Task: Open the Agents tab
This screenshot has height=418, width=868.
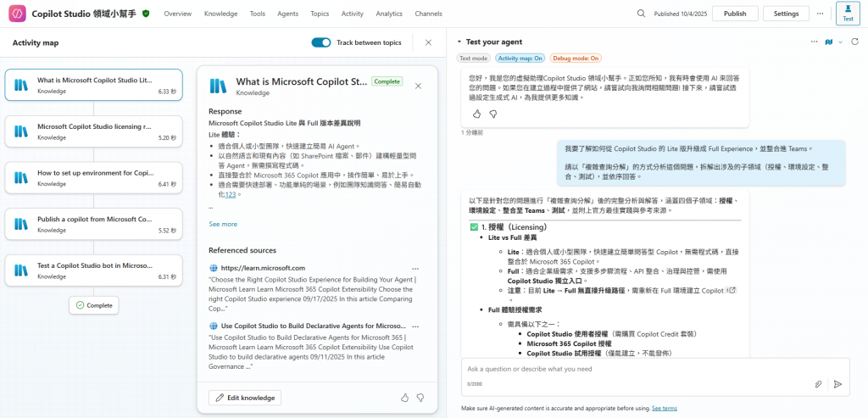Action: click(x=288, y=14)
